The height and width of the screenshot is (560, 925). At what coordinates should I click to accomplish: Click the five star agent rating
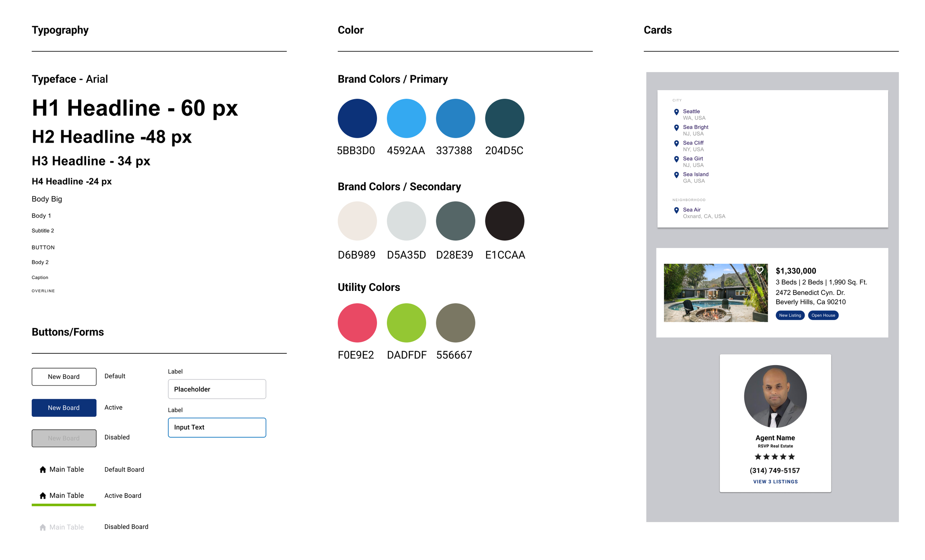click(774, 457)
